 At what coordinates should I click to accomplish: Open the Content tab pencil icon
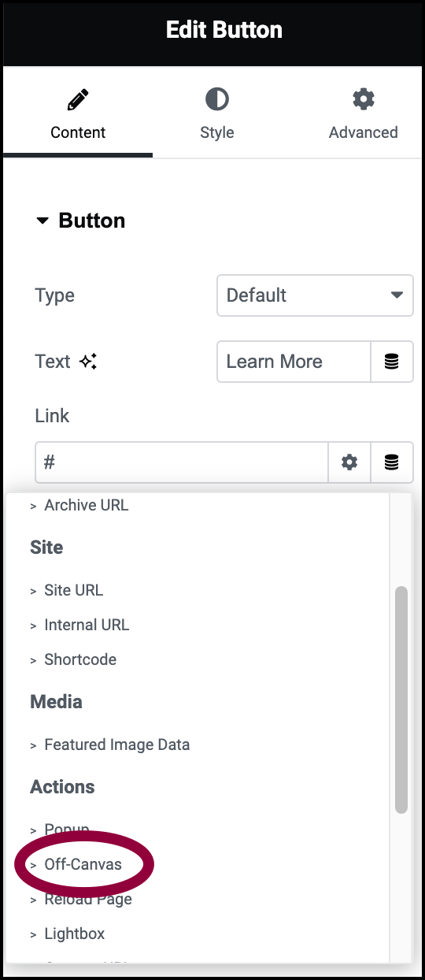pyautogui.click(x=78, y=100)
